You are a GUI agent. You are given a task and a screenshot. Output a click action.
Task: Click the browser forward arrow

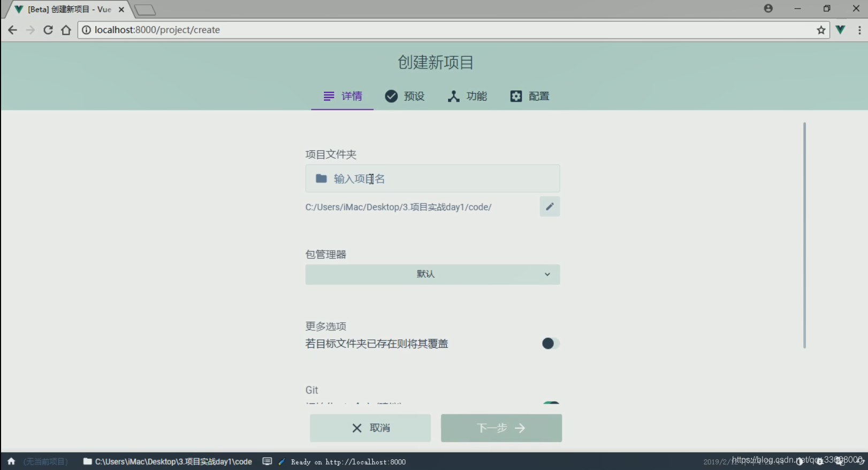pyautogui.click(x=31, y=30)
